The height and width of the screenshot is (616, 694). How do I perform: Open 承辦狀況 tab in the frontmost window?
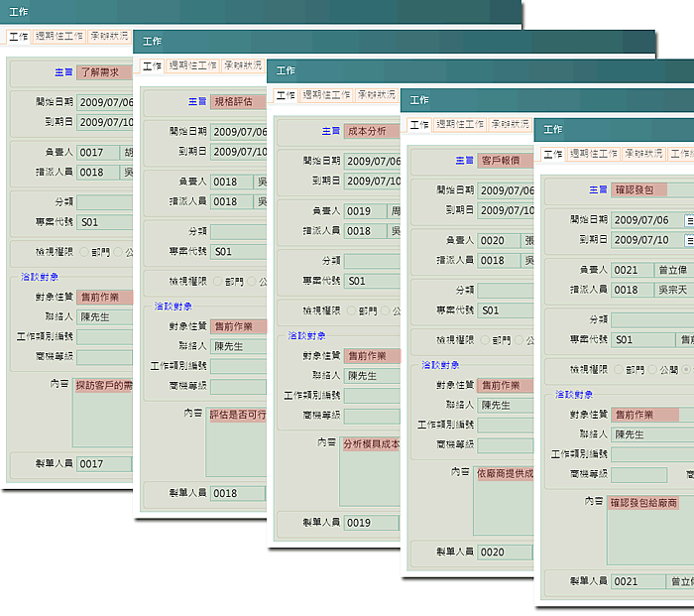643,154
